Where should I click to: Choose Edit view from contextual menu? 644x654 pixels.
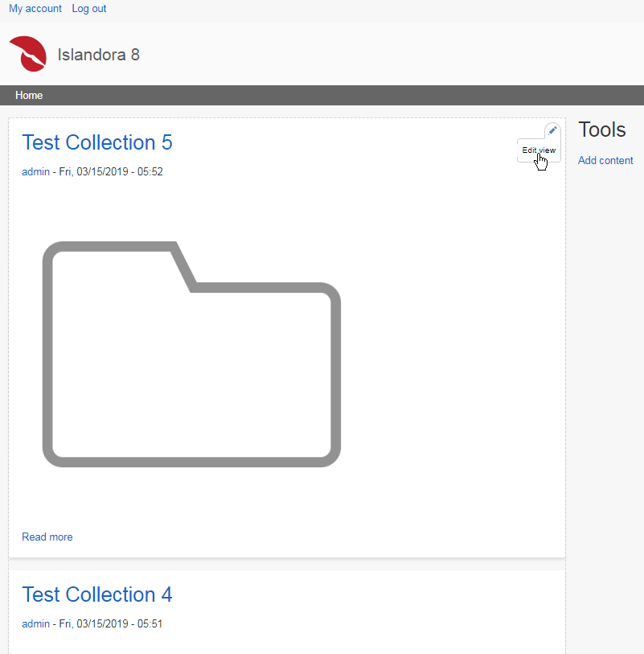538,150
